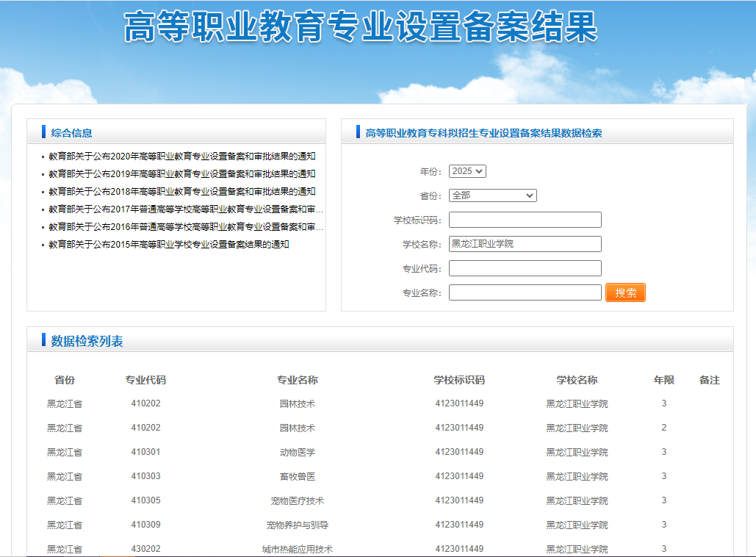The width and height of the screenshot is (756, 557).
Task: Open the 年份 year dropdown showing 2025
Action: [467, 171]
